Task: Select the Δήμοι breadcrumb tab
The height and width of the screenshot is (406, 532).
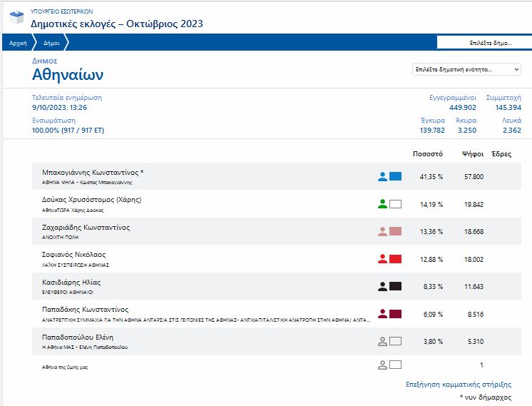Action: (x=51, y=43)
